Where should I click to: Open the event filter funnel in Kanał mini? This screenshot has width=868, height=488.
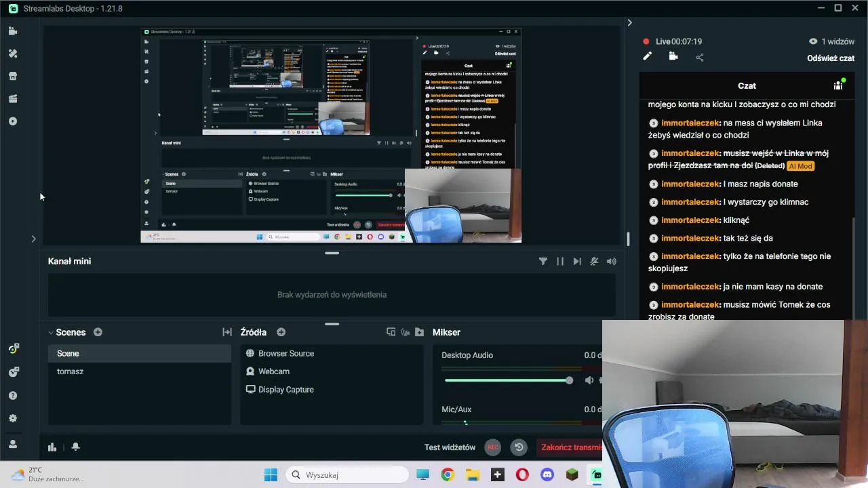click(543, 262)
